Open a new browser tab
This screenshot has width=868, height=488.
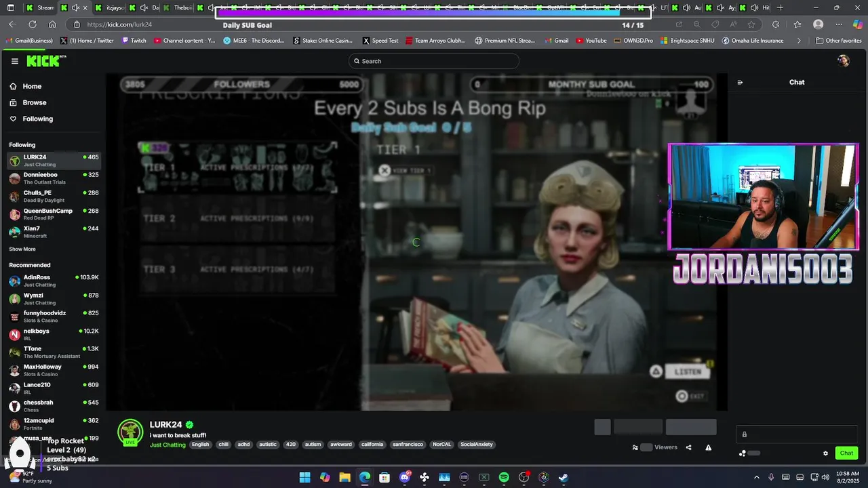[x=780, y=7]
